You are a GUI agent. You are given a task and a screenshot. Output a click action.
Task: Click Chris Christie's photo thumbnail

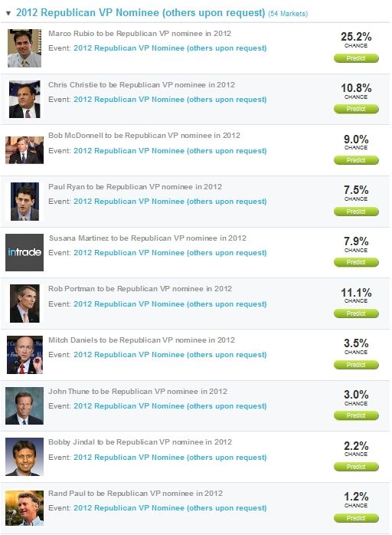pyautogui.click(x=24, y=100)
